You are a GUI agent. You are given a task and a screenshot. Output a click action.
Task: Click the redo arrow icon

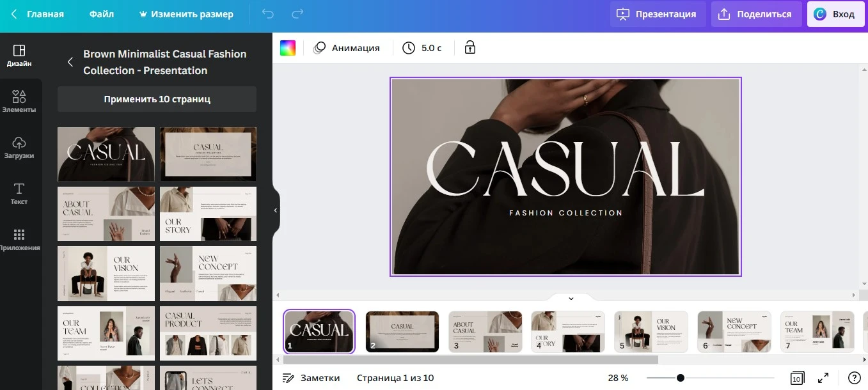tap(297, 14)
